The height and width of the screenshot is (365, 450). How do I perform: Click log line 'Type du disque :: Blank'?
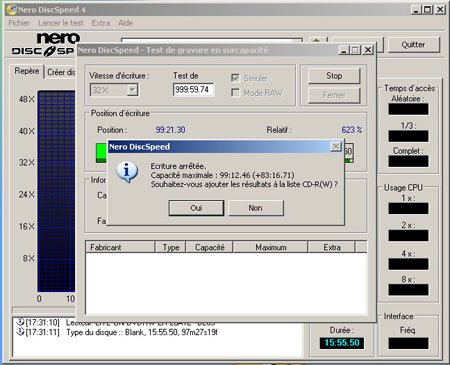(141, 332)
